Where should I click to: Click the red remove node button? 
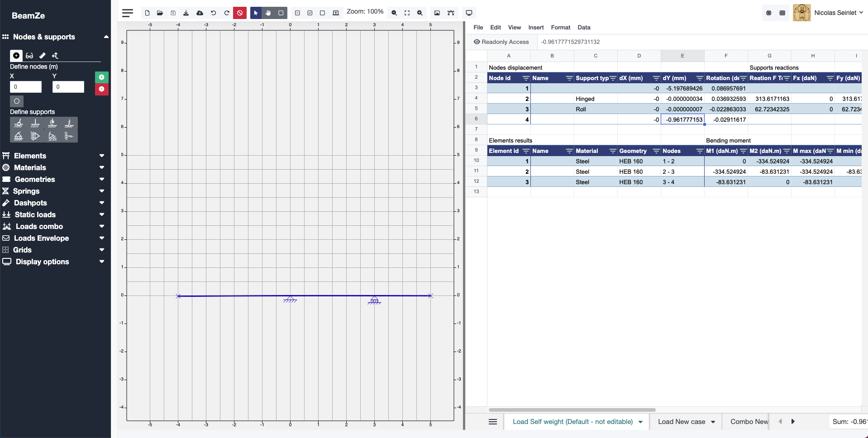click(101, 89)
